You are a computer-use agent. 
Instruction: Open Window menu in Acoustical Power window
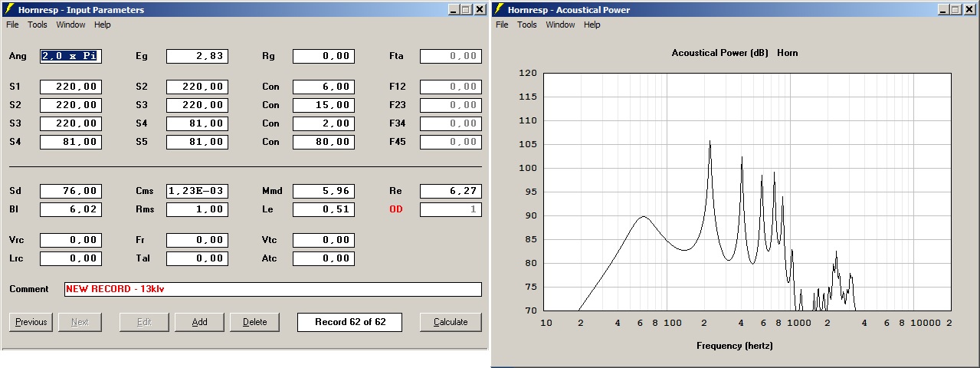pos(560,25)
